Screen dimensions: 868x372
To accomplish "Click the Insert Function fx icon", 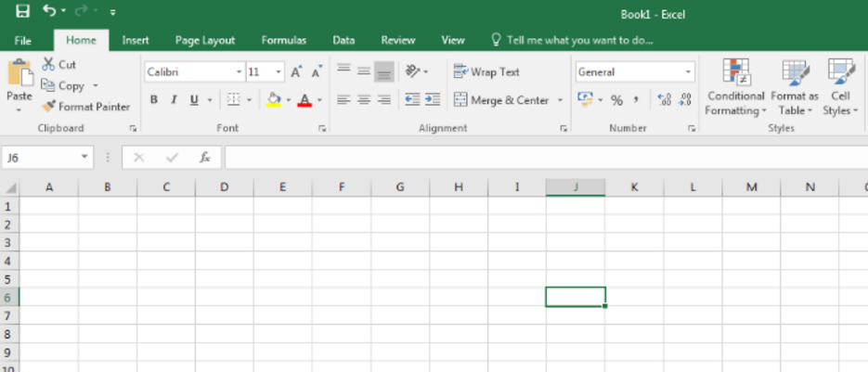I will (x=204, y=158).
